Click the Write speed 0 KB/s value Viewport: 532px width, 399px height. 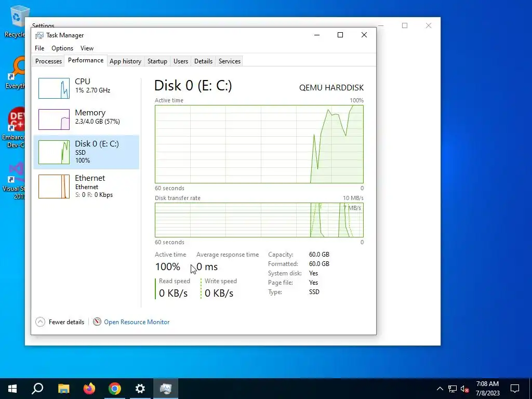[219, 293]
